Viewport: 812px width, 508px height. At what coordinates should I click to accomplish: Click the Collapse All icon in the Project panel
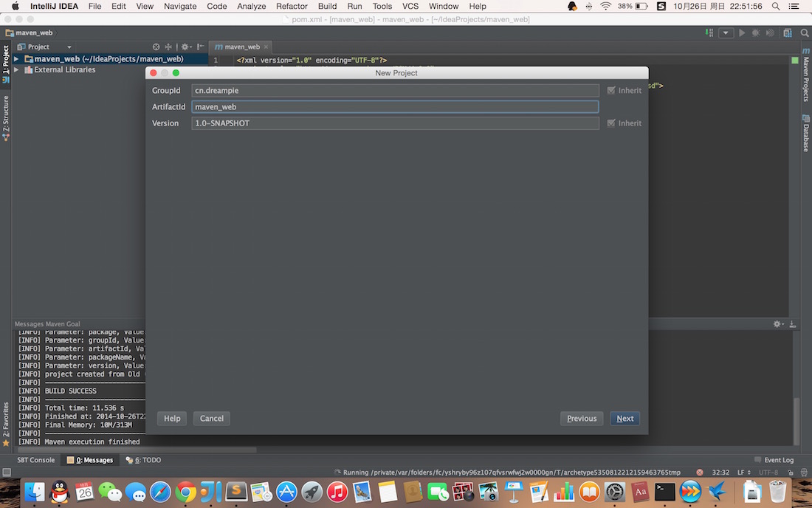coord(168,47)
